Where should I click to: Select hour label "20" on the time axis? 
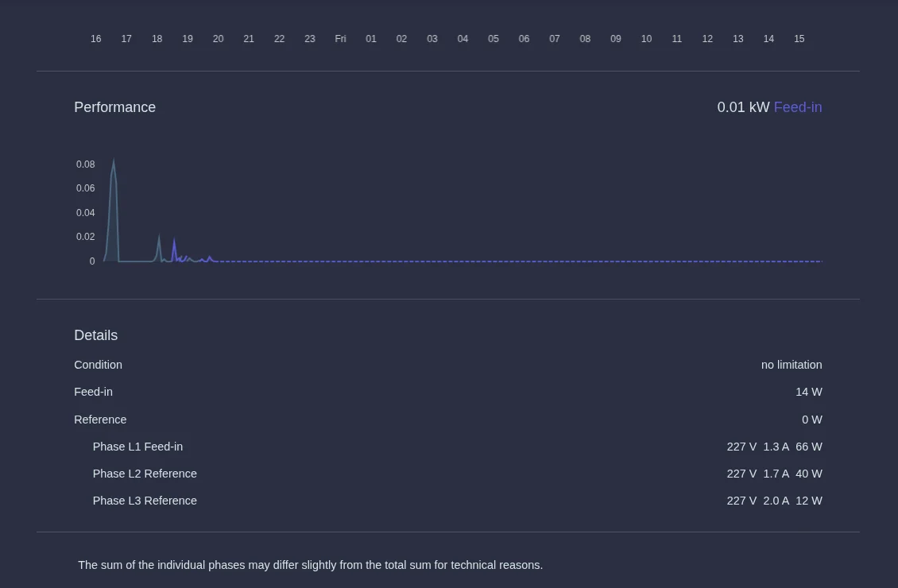(x=219, y=39)
